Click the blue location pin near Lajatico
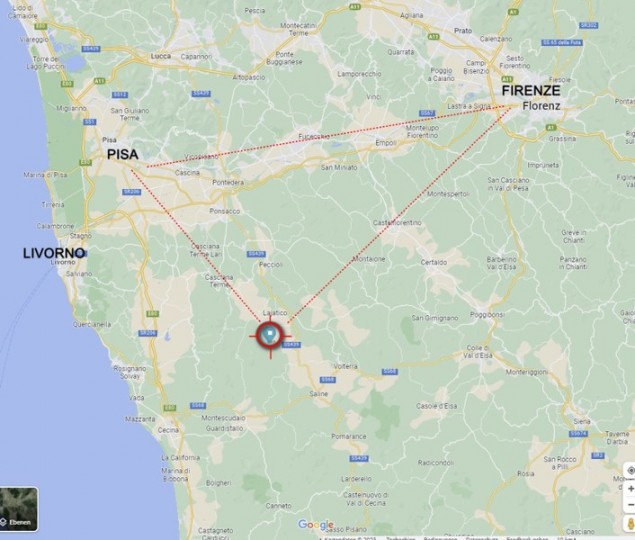Viewport: 635px width, 540px height. coord(270,335)
